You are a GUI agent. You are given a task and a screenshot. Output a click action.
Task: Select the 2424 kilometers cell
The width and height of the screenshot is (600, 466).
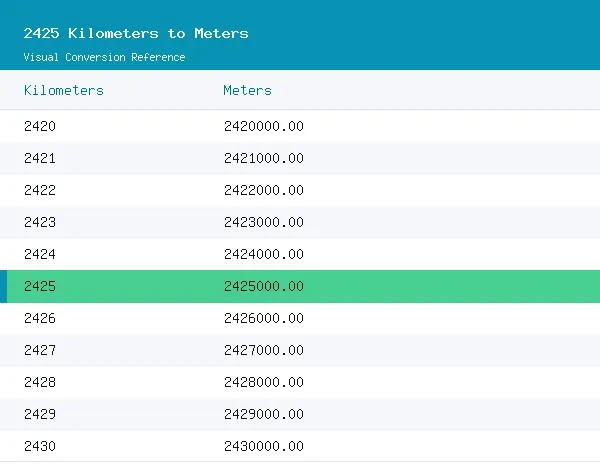40,254
